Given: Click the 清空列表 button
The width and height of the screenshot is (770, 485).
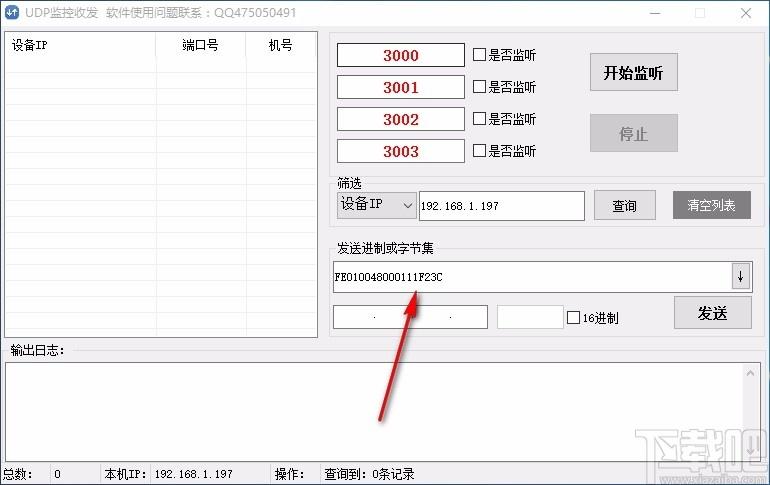Looking at the screenshot, I should coord(712,205).
